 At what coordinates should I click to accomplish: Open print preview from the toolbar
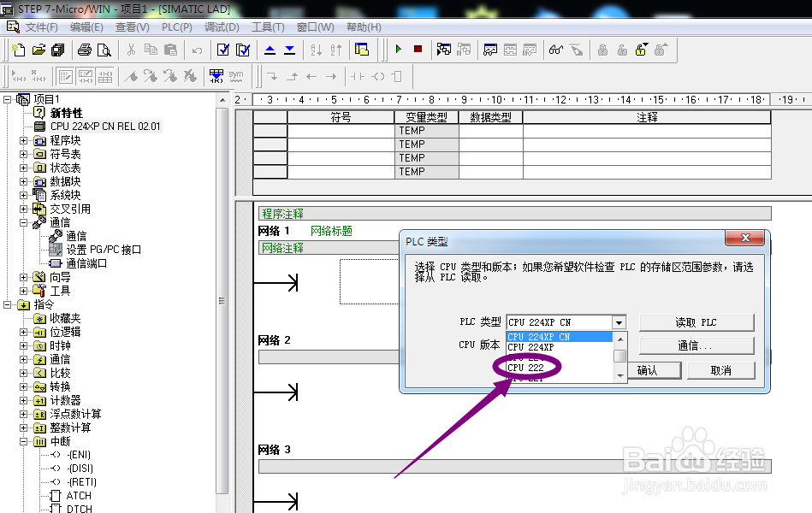(104, 50)
